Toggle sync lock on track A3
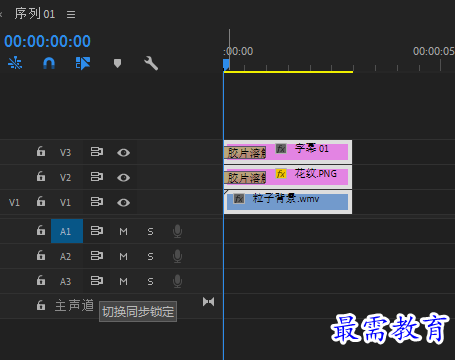455x360 pixels. click(x=97, y=281)
